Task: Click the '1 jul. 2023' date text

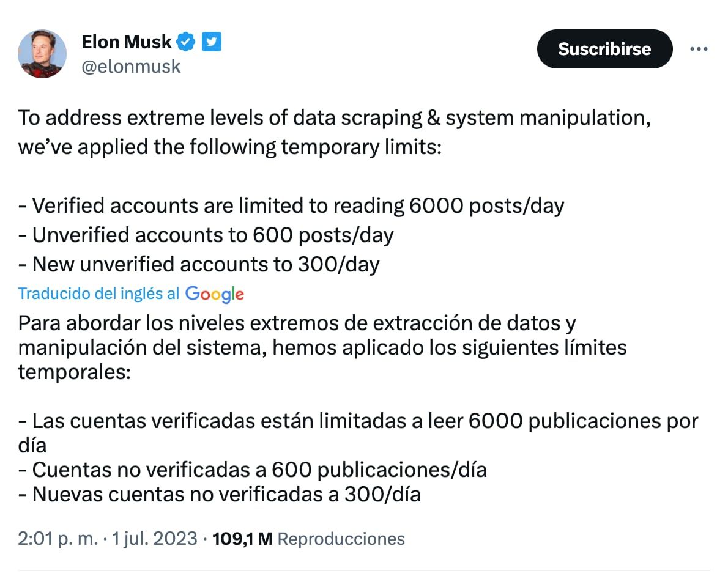Action: tap(154, 539)
